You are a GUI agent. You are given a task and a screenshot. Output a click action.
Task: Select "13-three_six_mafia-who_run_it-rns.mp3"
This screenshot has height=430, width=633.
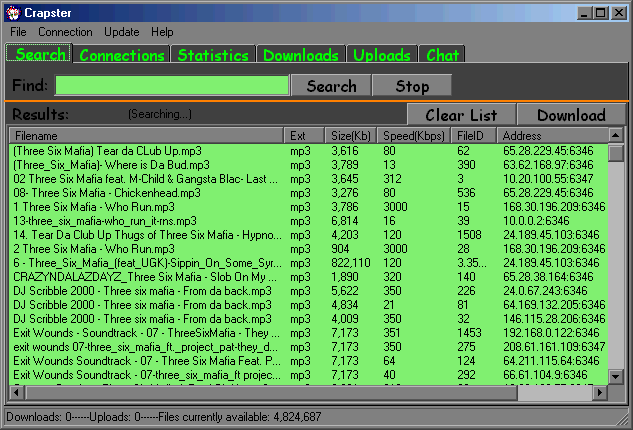point(308,221)
